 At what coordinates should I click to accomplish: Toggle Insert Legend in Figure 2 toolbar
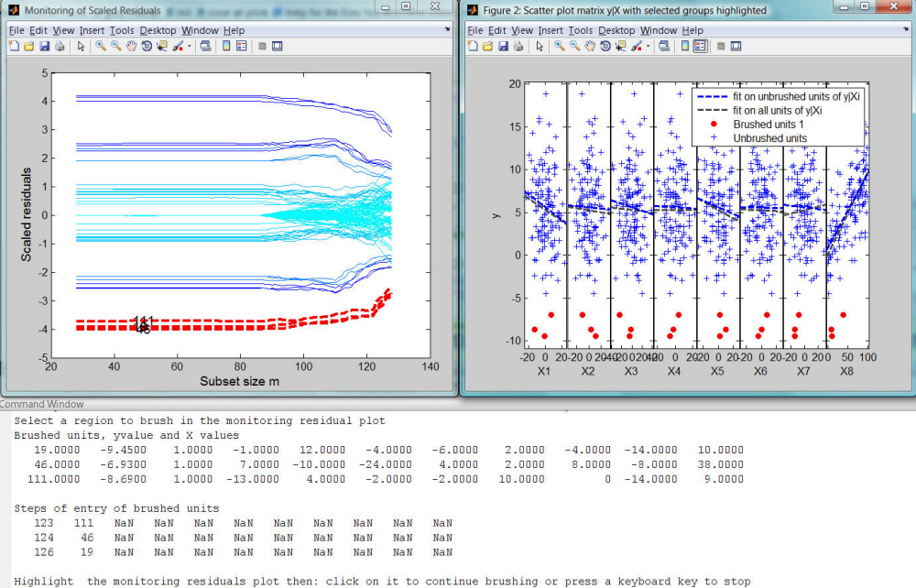coord(699,46)
